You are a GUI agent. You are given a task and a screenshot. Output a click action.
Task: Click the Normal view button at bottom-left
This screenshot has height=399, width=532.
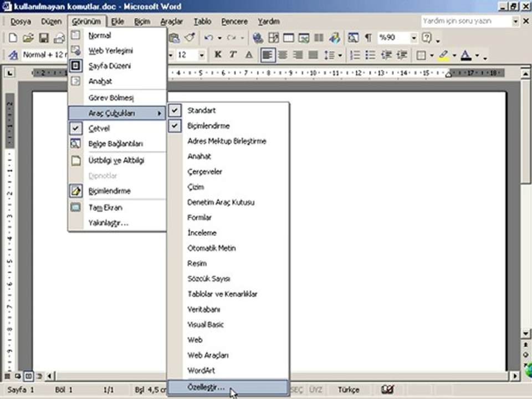[7, 376]
